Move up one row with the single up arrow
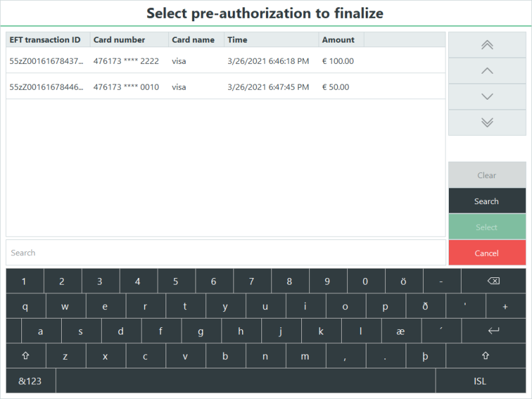This screenshot has height=399, width=532. click(x=487, y=71)
